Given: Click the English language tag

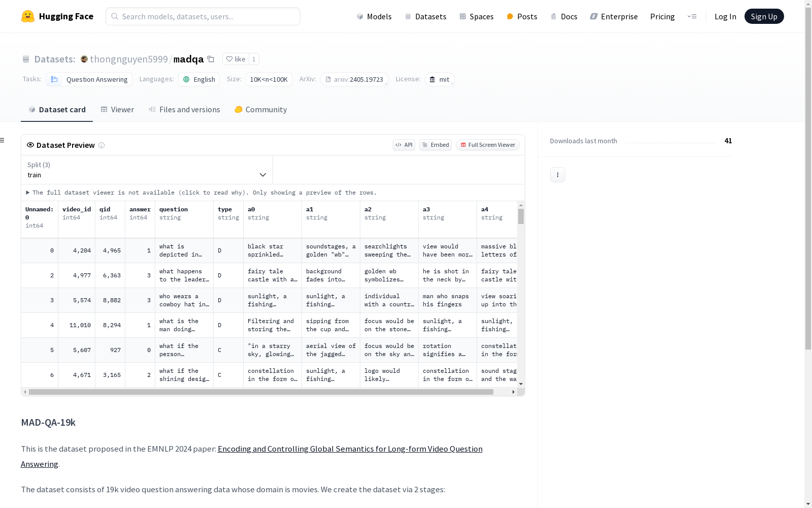Looking at the screenshot, I should pyautogui.click(x=199, y=79).
